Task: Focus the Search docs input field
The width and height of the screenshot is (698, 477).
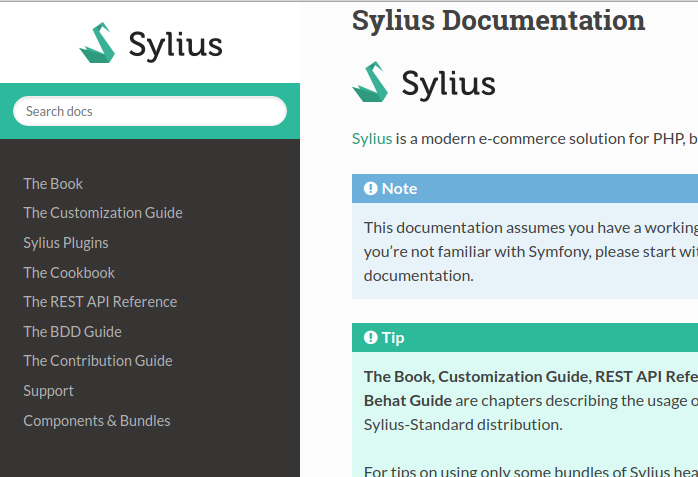Action: tap(150, 111)
